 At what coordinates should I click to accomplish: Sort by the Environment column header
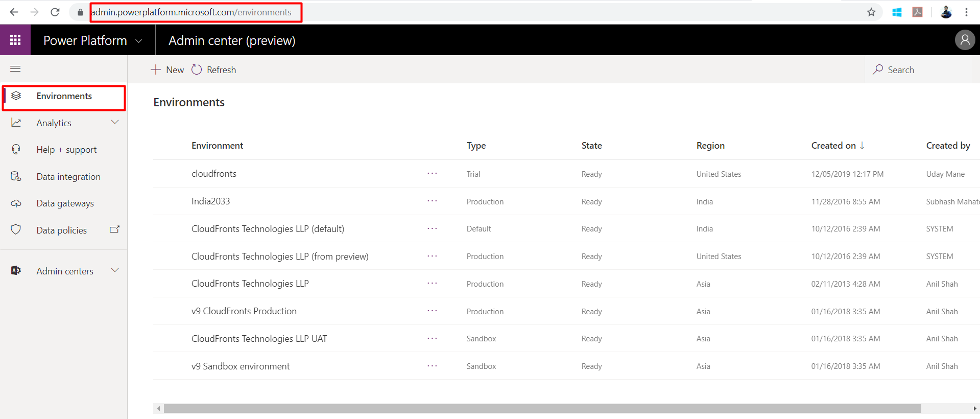click(217, 146)
